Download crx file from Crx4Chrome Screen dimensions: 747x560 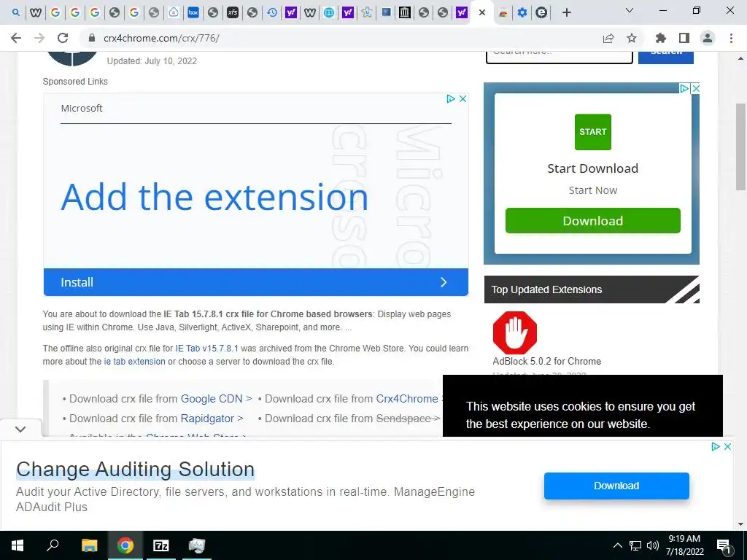pyautogui.click(x=407, y=399)
